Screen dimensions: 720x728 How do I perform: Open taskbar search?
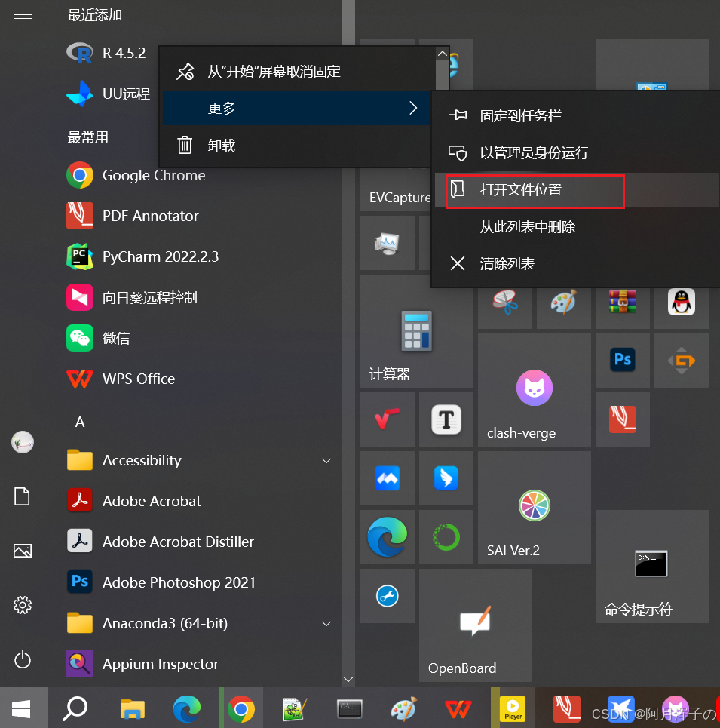point(75,708)
